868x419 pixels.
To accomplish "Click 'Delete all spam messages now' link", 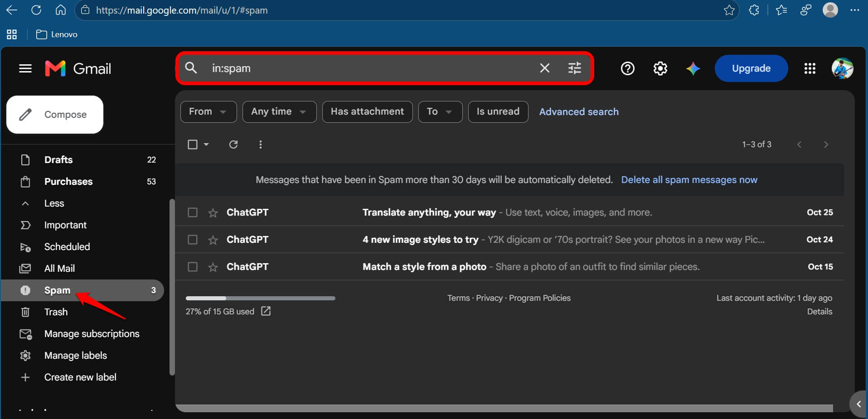I will pyautogui.click(x=689, y=180).
